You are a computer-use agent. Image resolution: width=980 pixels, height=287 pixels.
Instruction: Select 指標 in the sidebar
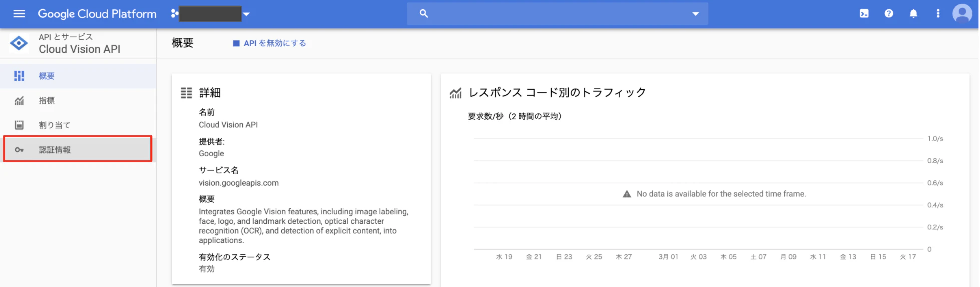click(78, 100)
